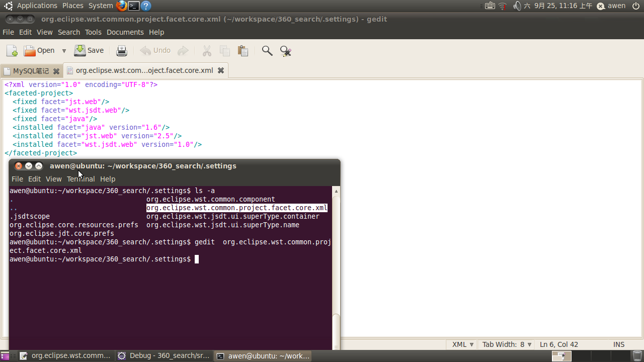This screenshot has width=644, height=362.
Task: Open gedit's File menu
Action: click(8, 32)
